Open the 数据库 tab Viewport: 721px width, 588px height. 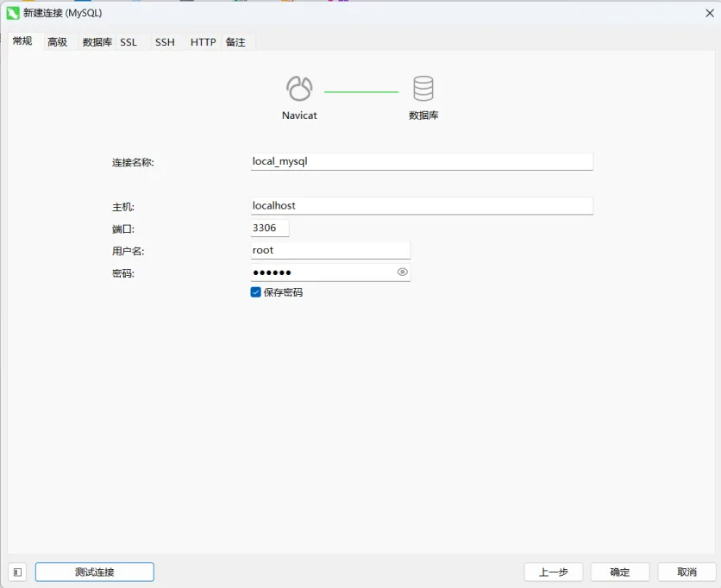(97, 42)
